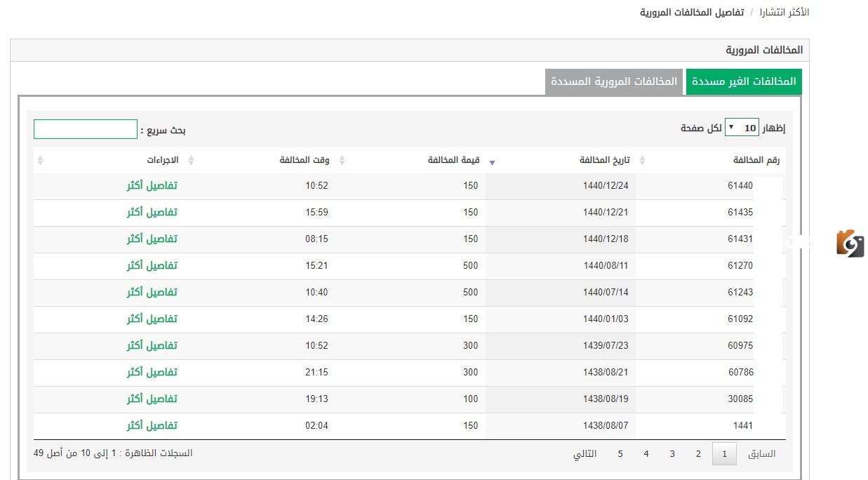Open تفاصيل أكثر for violation 61431
The image size is (868, 480).
point(152,239)
